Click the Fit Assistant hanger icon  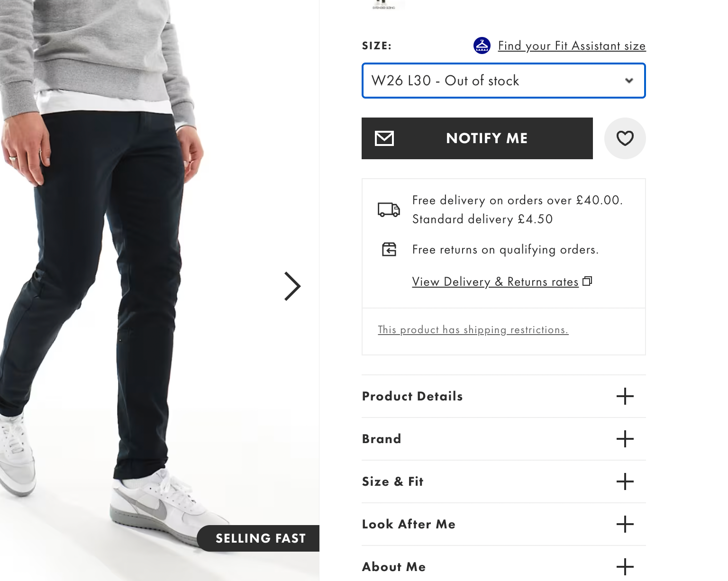point(482,45)
